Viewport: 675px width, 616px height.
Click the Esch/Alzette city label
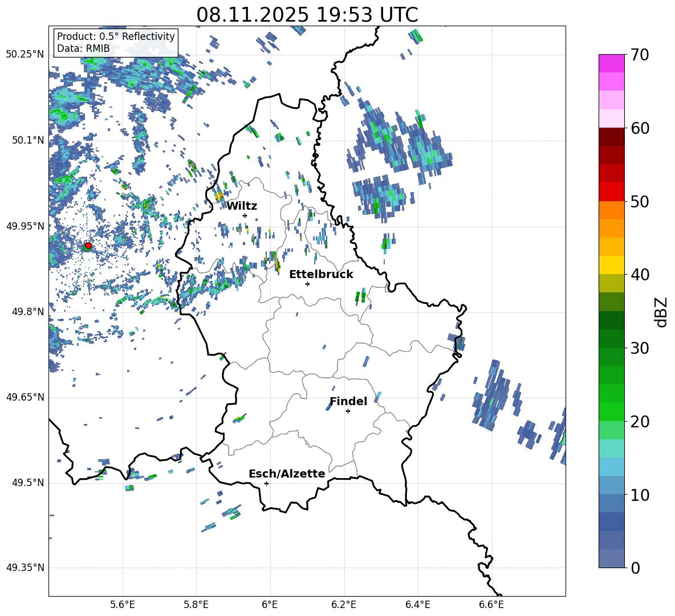287,474
